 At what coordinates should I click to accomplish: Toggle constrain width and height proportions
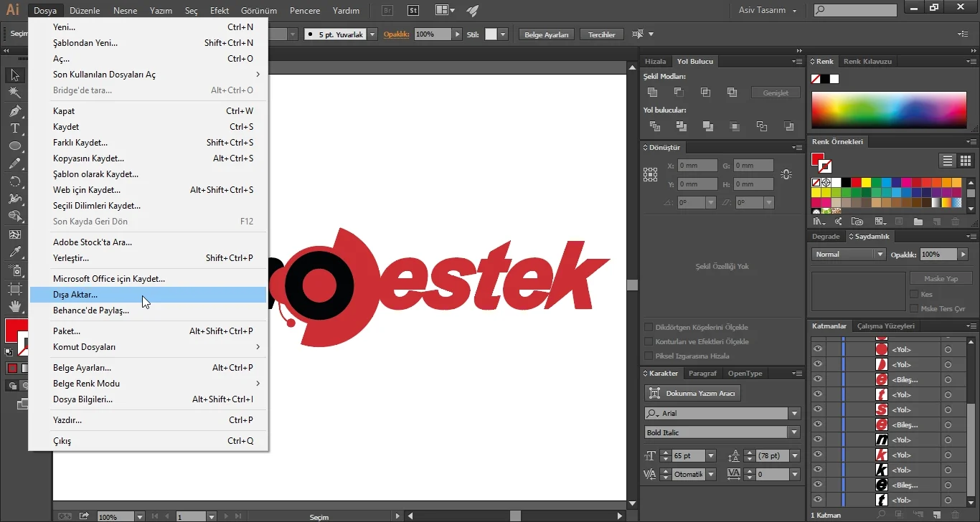tap(786, 174)
